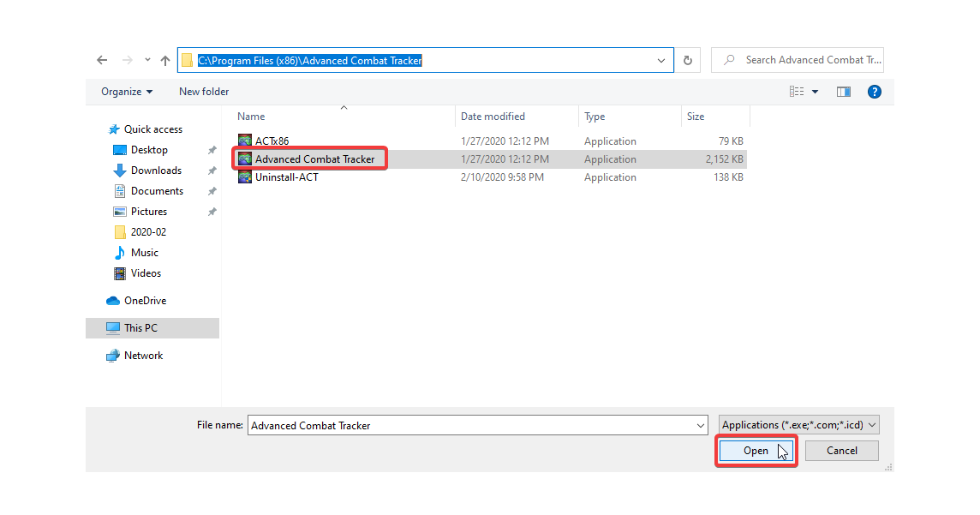Refresh the Advanced Combat Tracker folder
Image resolution: width=980 pixels, height=515 pixels.
pos(688,61)
